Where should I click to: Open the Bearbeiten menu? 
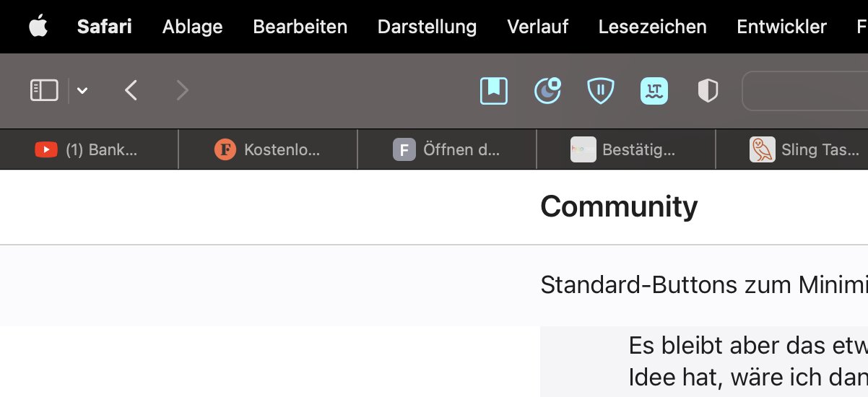coord(300,27)
